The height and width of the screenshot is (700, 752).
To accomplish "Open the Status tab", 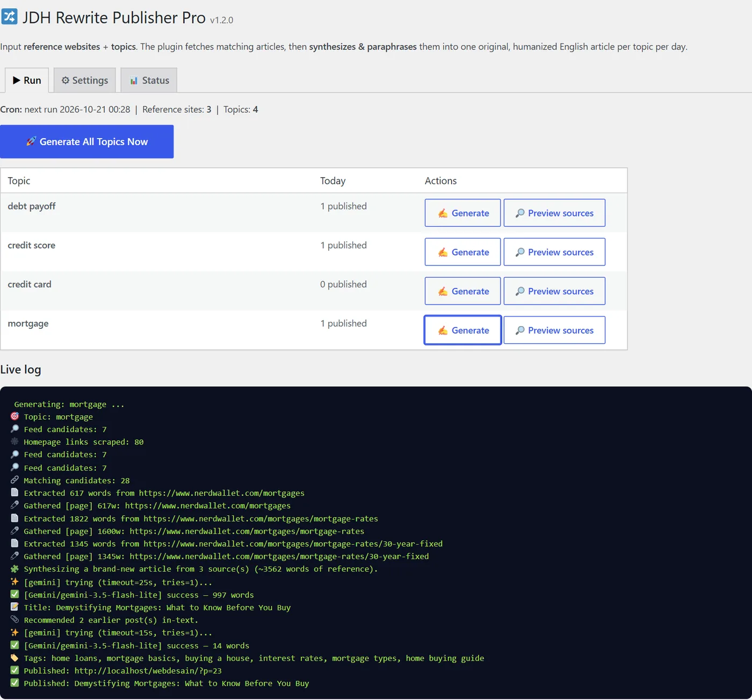I will click(x=149, y=80).
